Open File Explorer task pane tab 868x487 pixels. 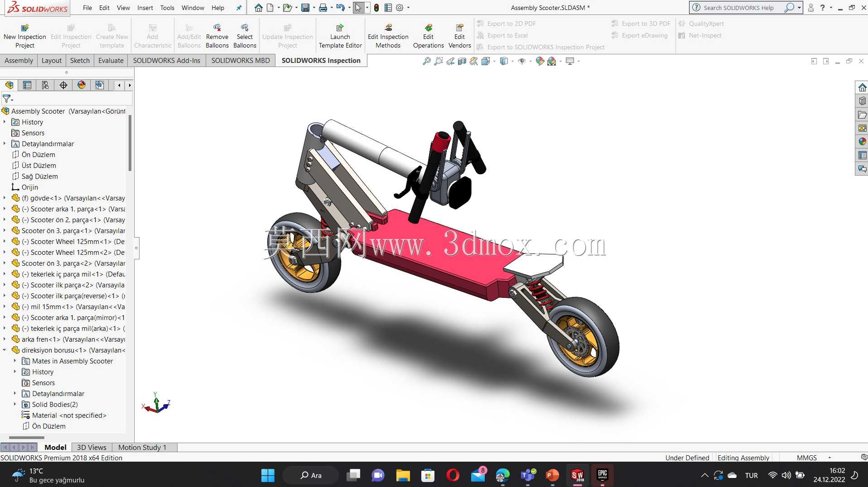pyautogui.click(x=862, y=115)
